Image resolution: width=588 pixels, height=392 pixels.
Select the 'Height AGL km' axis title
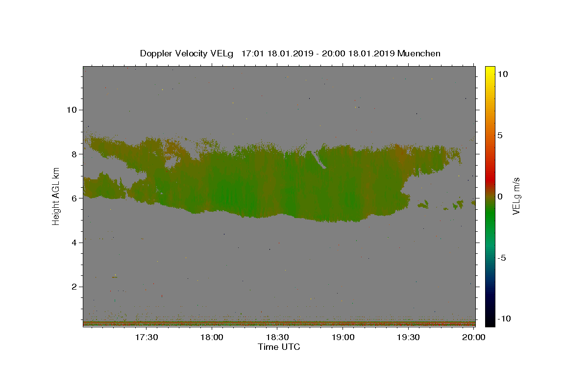click(56, 196)
